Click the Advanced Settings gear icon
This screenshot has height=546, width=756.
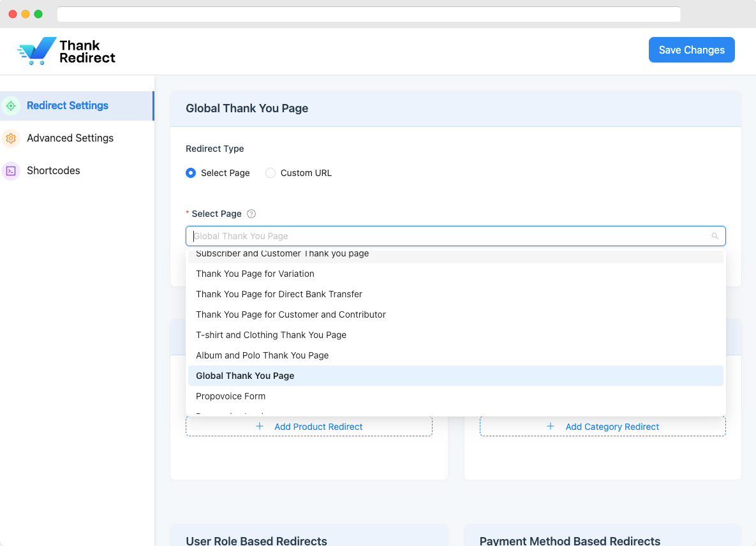11,138
